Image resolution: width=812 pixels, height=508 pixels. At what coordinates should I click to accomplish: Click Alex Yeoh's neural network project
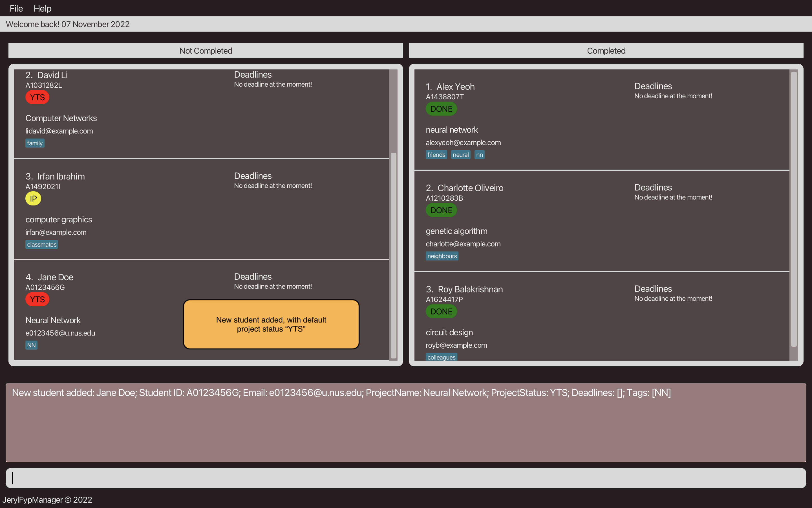(x=452, y=130)
